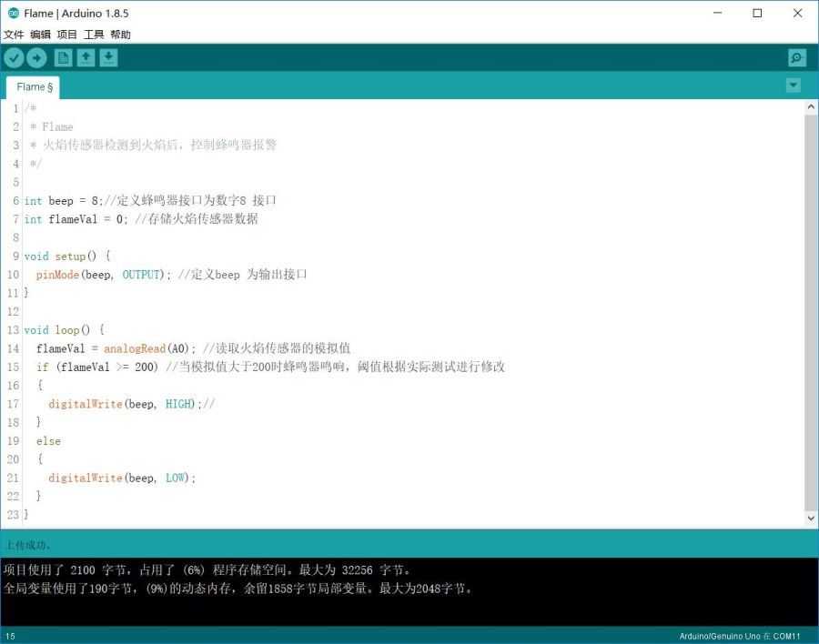The image size is (819, 644).
Task: Click the Arduino logo in title bar
Action: 13,13
